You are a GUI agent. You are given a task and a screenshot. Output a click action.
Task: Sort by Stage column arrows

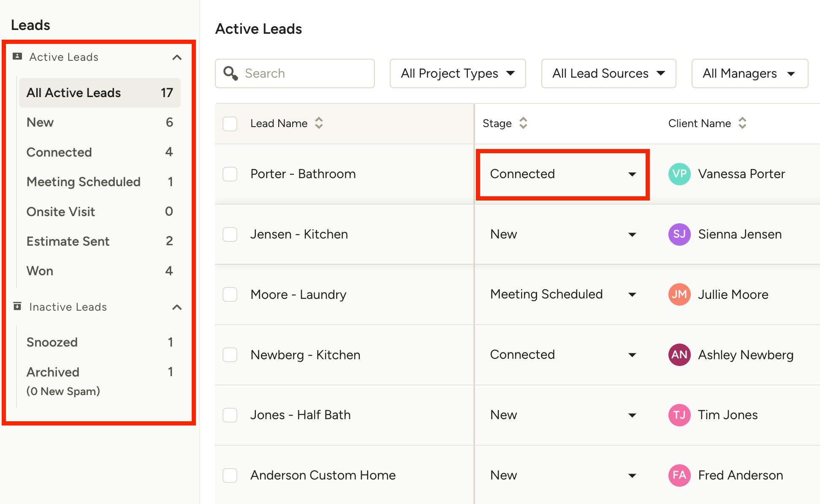tap(523, 123)
